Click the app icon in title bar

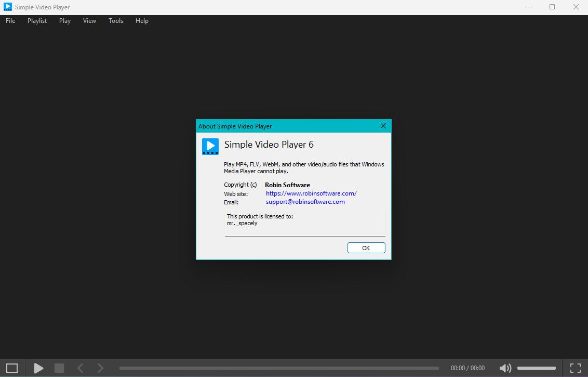pos(7,7)
